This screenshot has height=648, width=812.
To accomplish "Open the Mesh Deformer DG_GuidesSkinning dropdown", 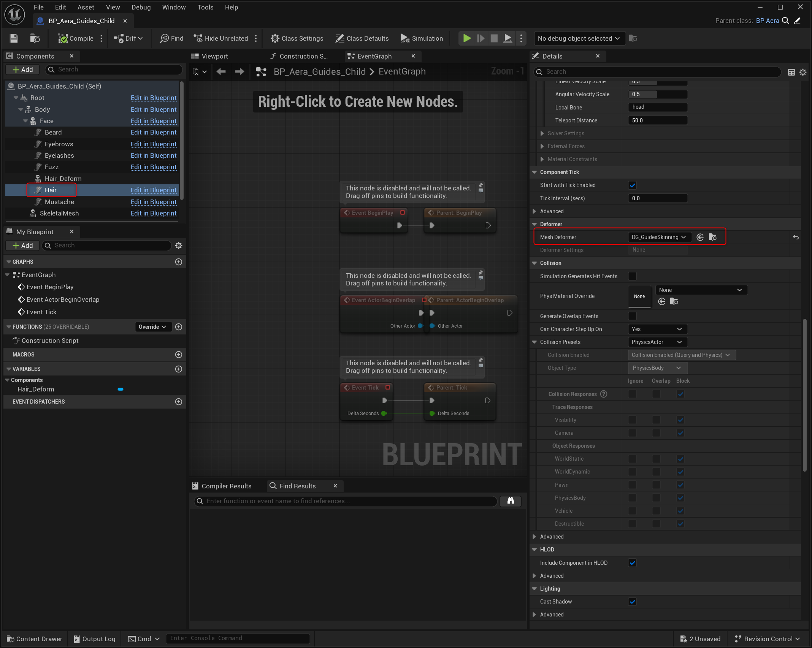I will click(658, 237).
